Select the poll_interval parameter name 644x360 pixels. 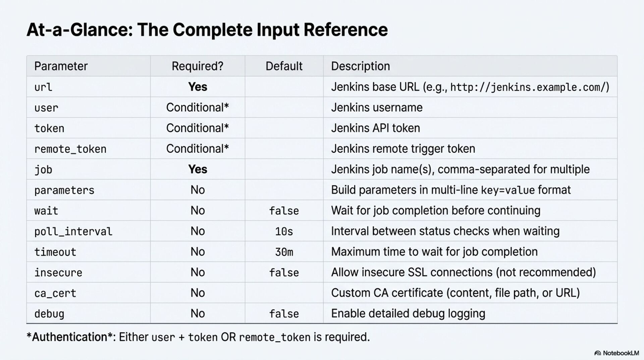[x=73, y=231]
